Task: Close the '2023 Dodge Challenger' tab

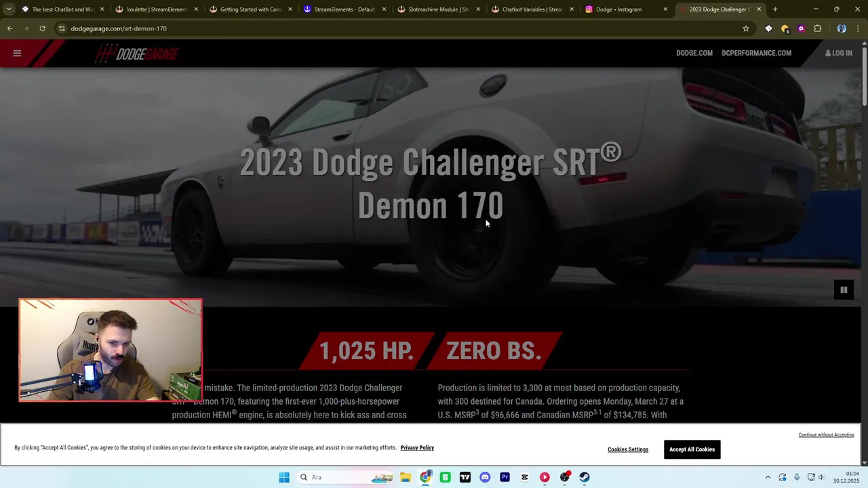Action: (x=759, y=9)
